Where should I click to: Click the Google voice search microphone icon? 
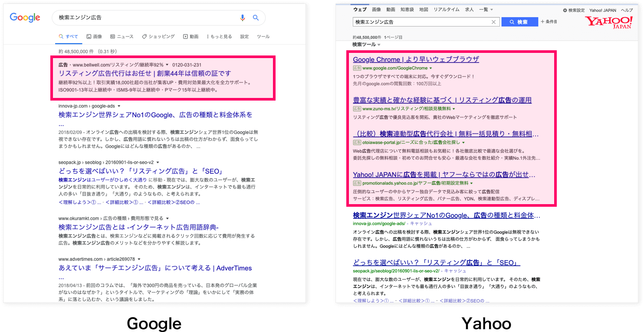point(243,18)
